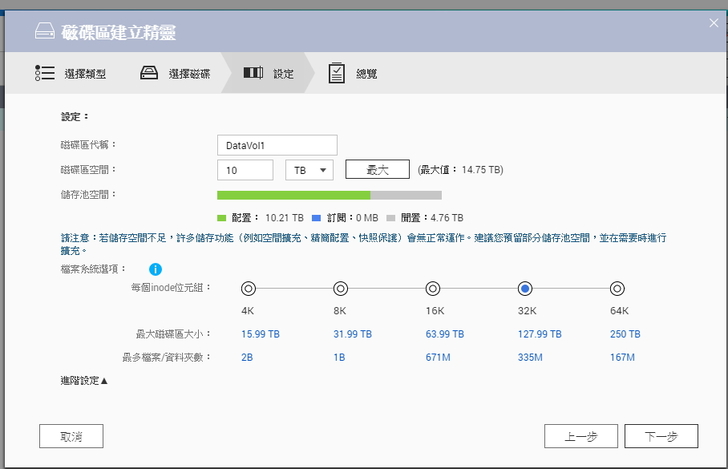The image size is (728, 469).
Task: Click the 設定 step icon
Action: pos(254,73)
